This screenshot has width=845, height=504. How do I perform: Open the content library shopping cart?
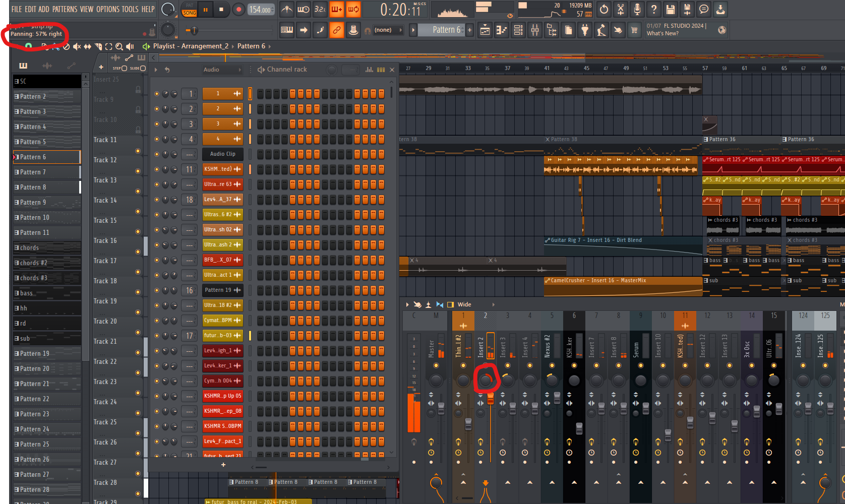tap(634, 30)
